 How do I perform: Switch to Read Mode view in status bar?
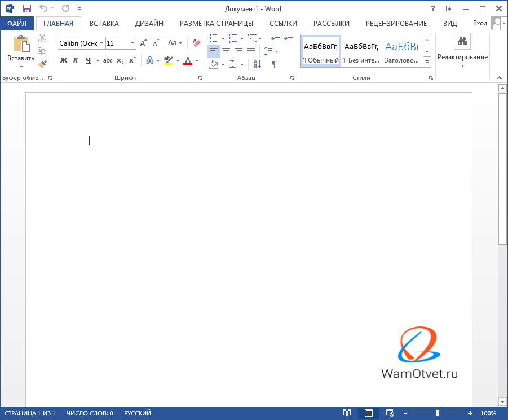point(347,413)
